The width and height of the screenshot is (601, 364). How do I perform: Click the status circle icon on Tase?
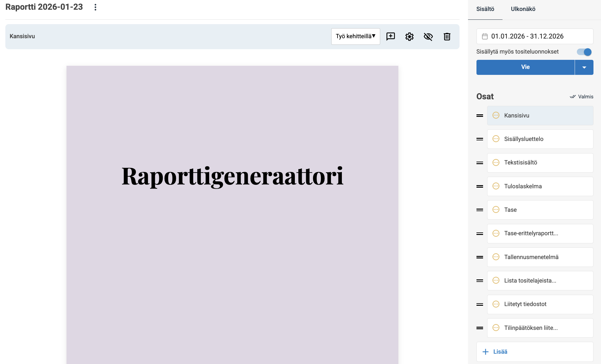pyautogui.click(x=496, y=210)
